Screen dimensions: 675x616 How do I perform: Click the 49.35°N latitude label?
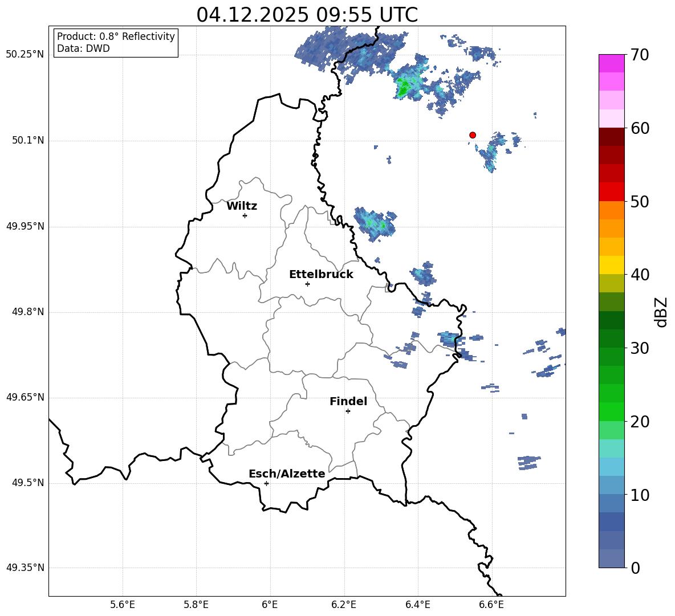coord(25,568)
